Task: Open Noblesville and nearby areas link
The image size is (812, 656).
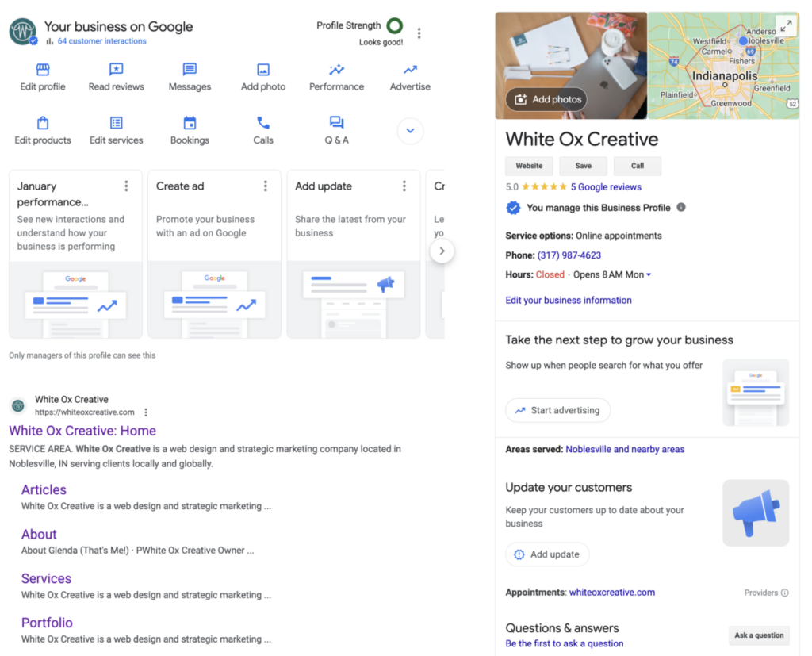Action: click(x=625, y=449)
